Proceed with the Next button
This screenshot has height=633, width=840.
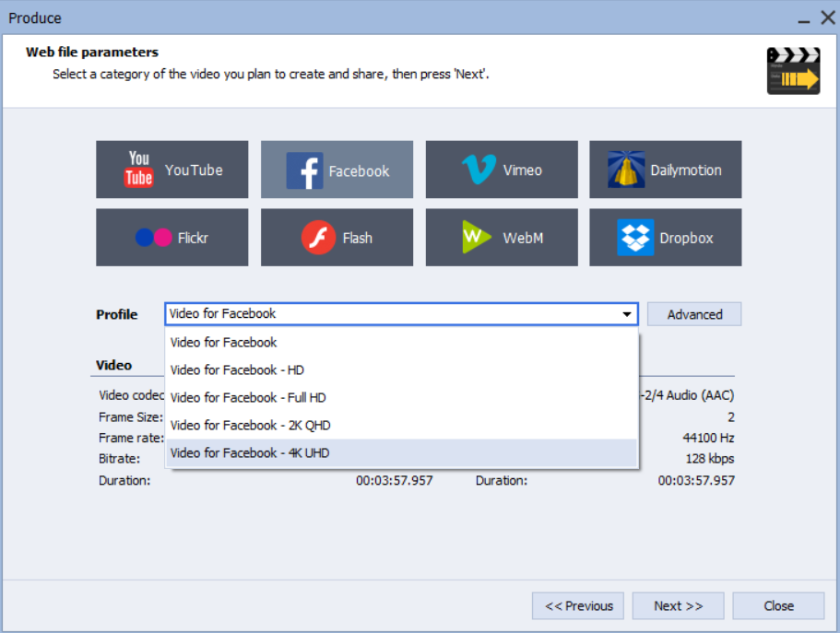point(678,605)
